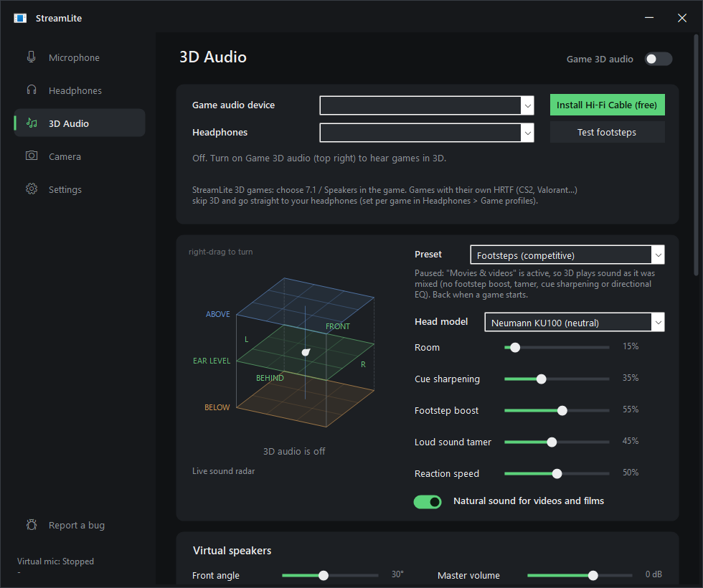Screen dimensions: 703x588
Task: Click the Cue sharpening slider handle
Action: tap(541, 379)
